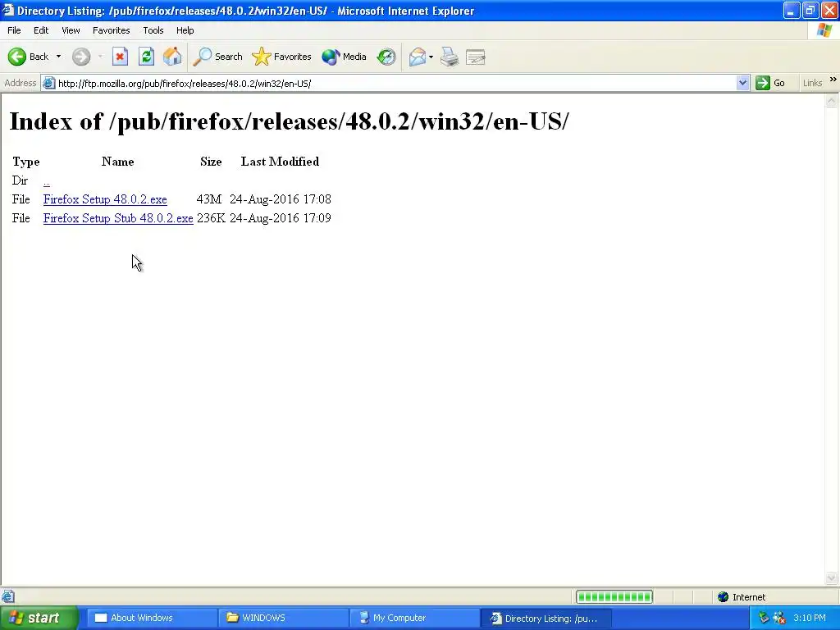The height and width of the screenshot is (630, 840).
Task: Click the scrollbar down arrow
Action: (832, 577)
